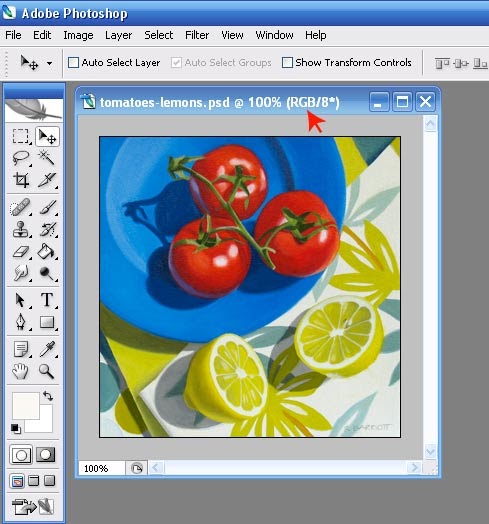Open the Edit menu

(42, 35)
